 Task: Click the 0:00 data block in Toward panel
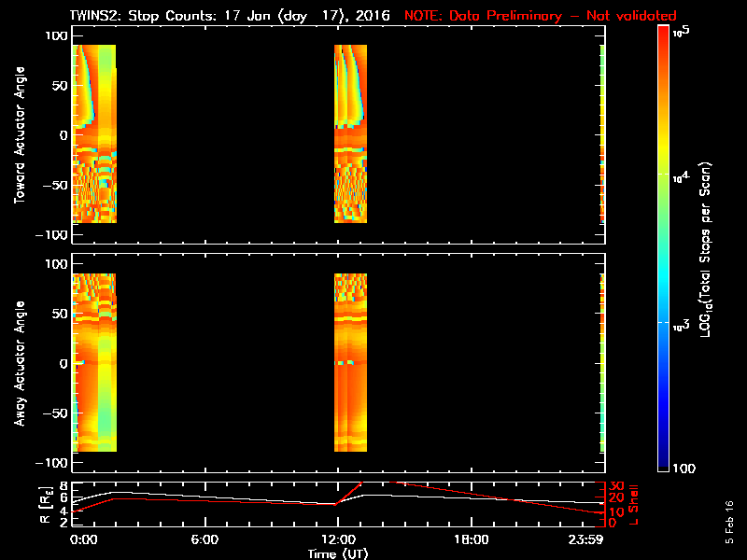[94, 133]
